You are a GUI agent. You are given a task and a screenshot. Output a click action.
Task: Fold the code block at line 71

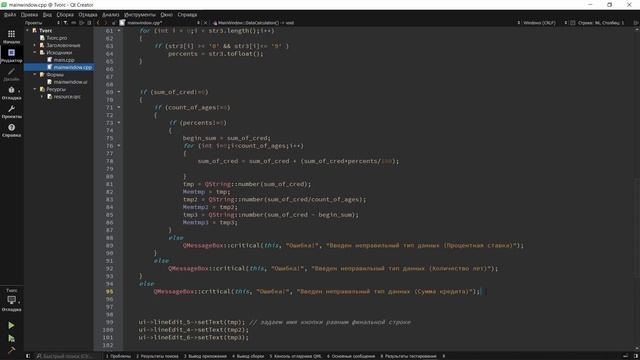tap(119, 107)
